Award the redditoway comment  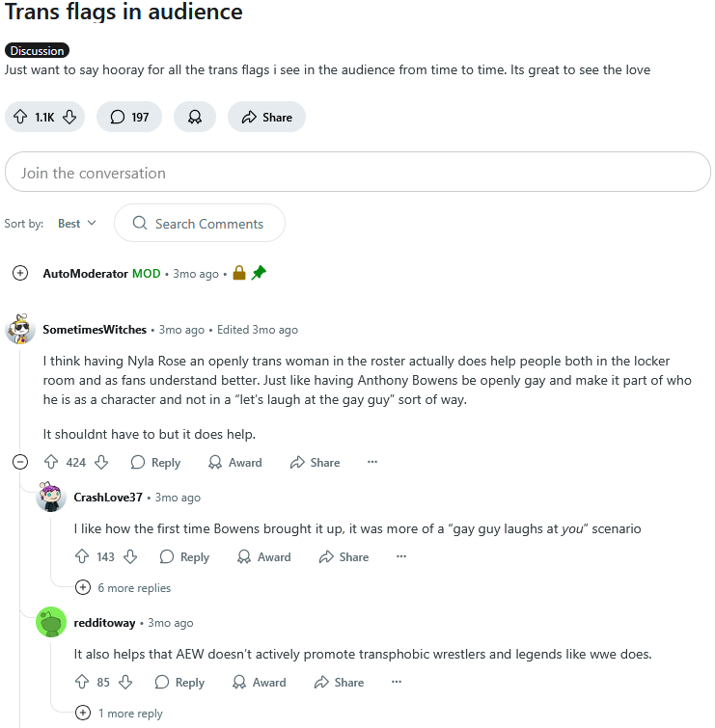click(260, 682)
